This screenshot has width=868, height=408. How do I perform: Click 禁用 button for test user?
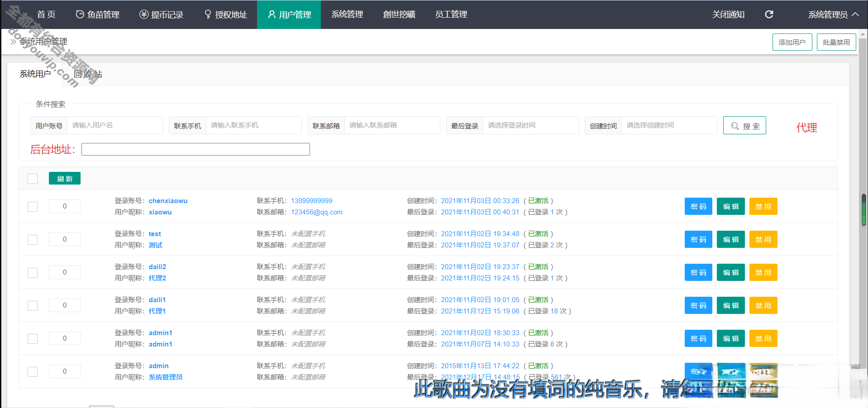click(x=763, y=239)
